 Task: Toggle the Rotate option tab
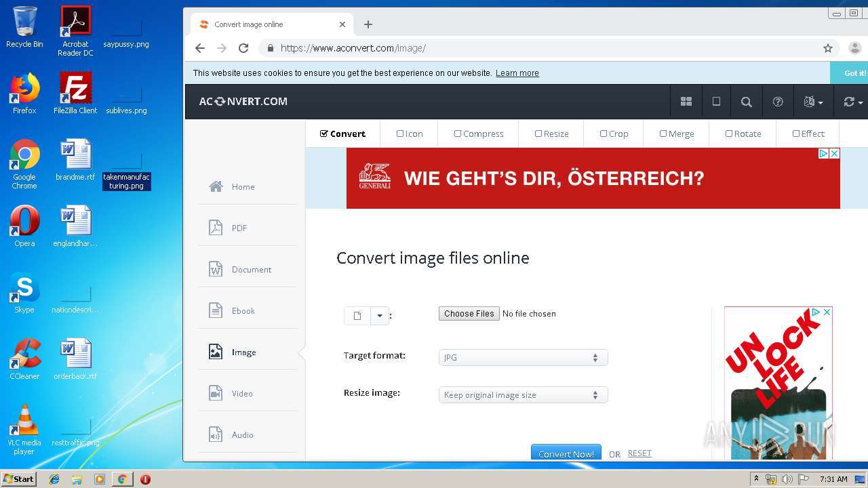pos(743,134)
